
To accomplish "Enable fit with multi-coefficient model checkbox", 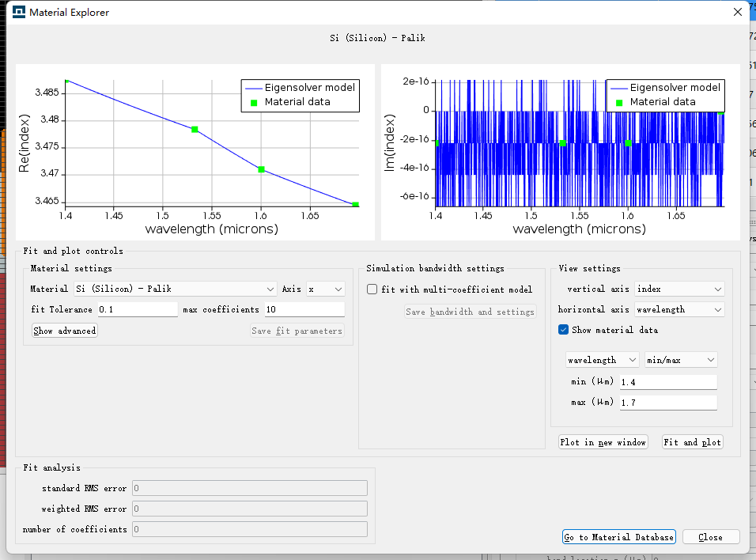I will tap(372, 289).
